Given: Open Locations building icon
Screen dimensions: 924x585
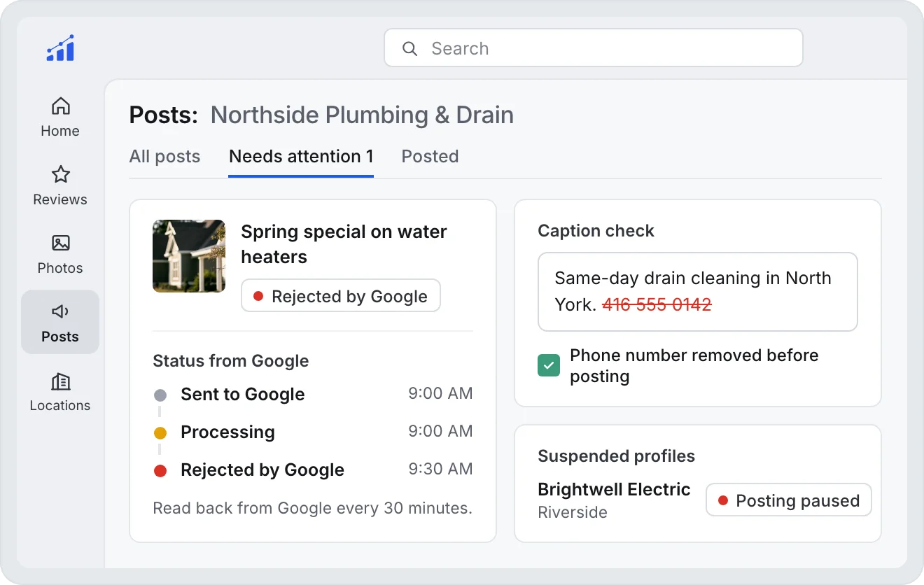Looking at the screenshot, I should pos(61,381).
